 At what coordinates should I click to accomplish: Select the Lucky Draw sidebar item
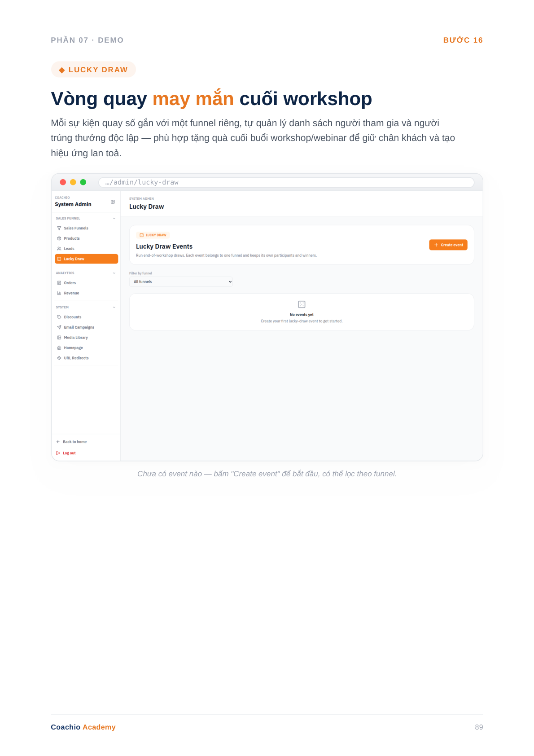coord(86,259)
